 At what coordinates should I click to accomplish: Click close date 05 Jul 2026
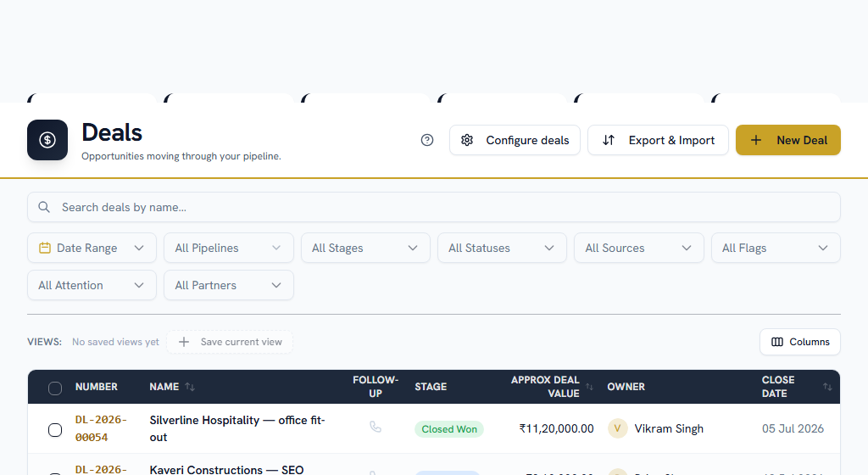click(x=793, y=428)
